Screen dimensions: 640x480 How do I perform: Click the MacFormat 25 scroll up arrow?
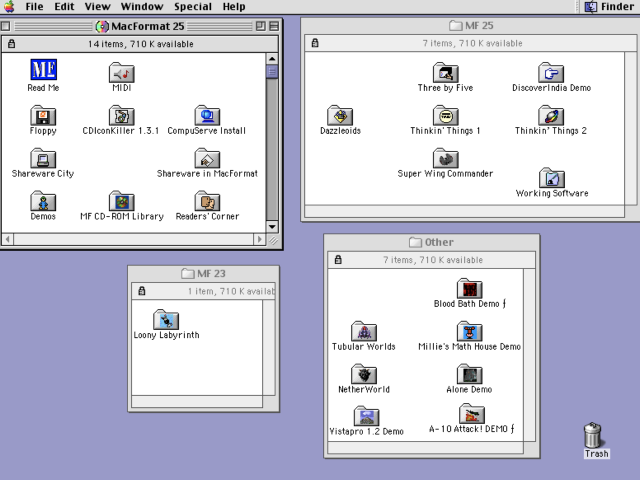[x=272, y=59]
